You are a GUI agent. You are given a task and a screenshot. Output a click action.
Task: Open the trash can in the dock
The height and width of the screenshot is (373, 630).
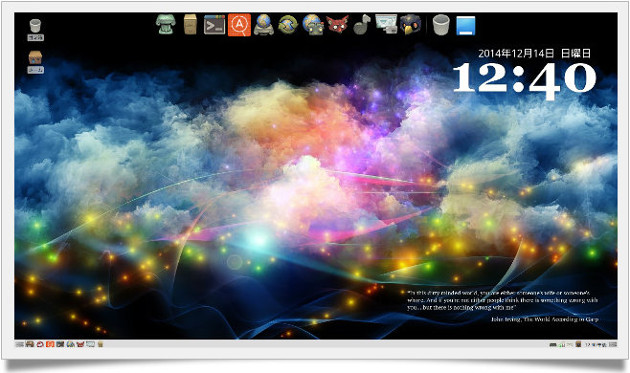[441, 25]
